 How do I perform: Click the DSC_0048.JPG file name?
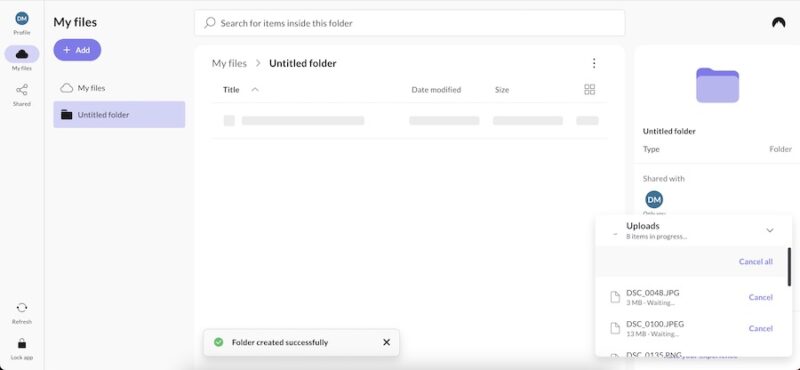[653, 293]
